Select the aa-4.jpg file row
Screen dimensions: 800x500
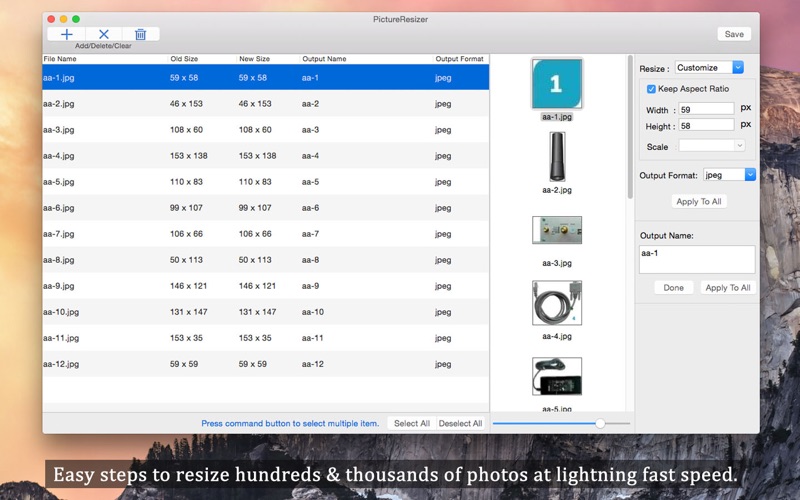point(266,156)
